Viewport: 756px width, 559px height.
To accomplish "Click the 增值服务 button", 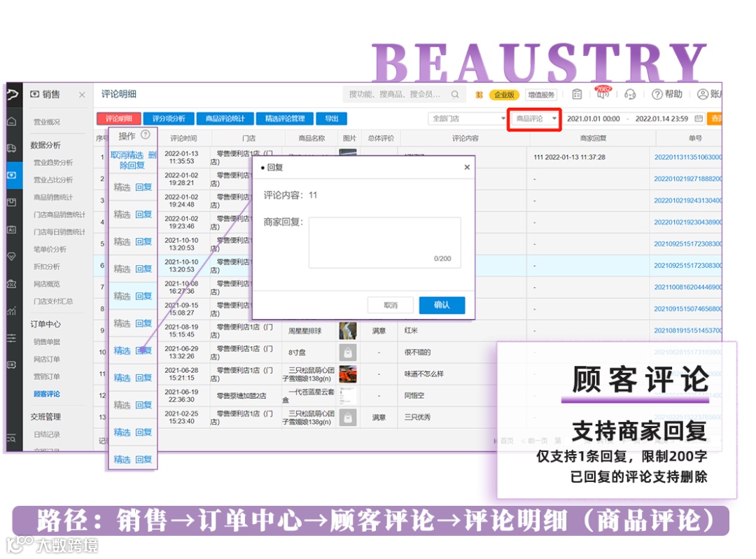I will (x=541, y=95).
